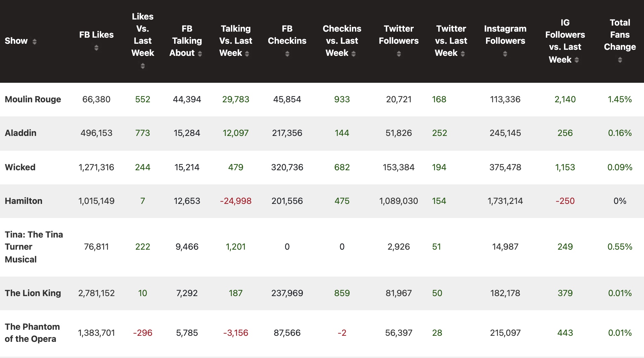This screenshot has height=358, width=644.
Task: Open Tina: The Tina Turner Musical entry
Action: (x=34, y=247)
